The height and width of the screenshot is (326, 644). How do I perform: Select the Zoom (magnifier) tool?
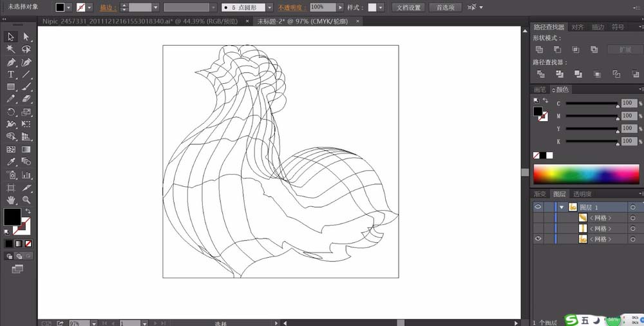(x=26, y=200)
